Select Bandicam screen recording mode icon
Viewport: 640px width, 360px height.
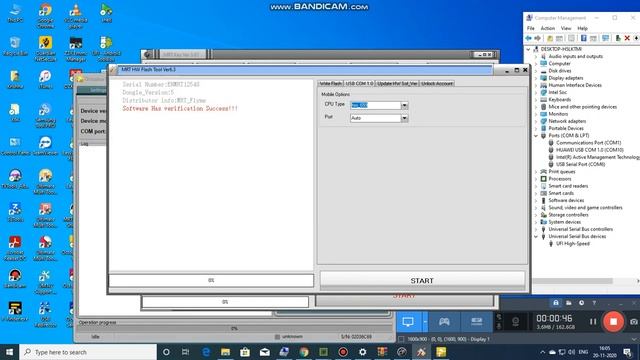coord(408,322)
